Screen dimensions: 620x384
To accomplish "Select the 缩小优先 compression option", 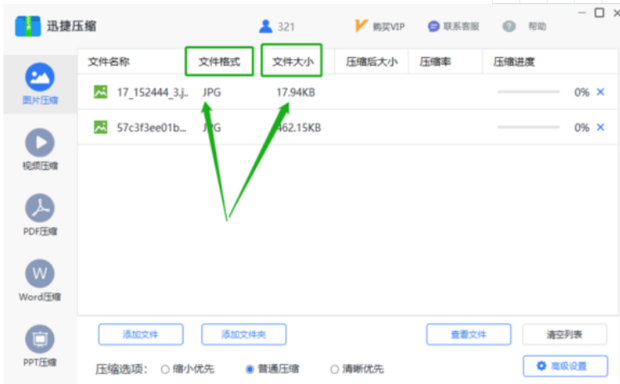I will [x=165, y=369].
